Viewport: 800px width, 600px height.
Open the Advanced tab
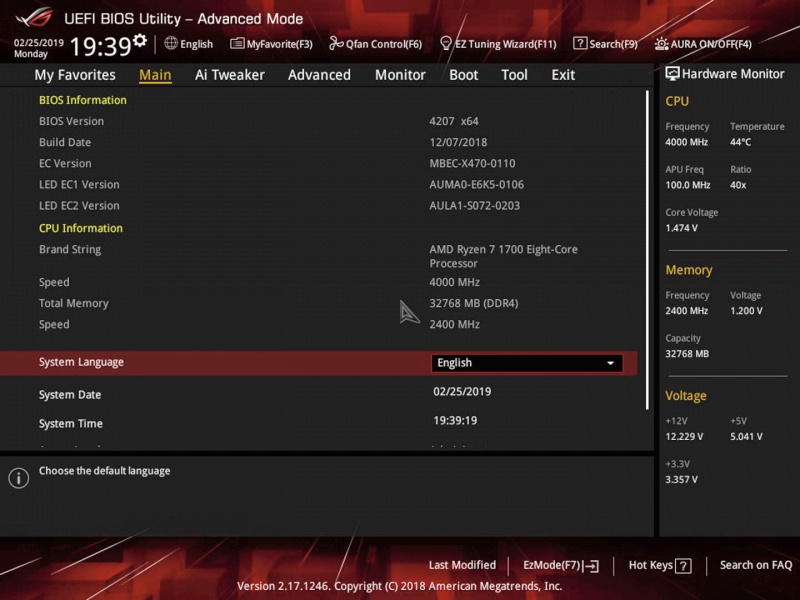[319, 75]
